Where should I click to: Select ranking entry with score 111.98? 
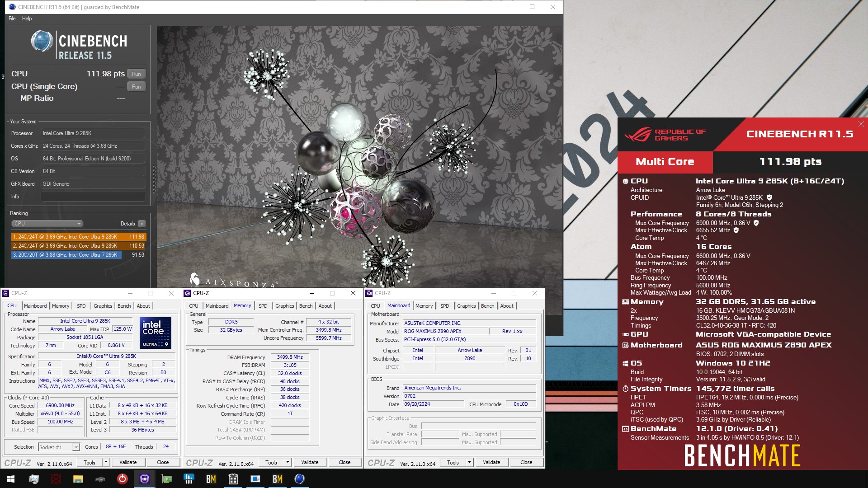click(79, 237)
